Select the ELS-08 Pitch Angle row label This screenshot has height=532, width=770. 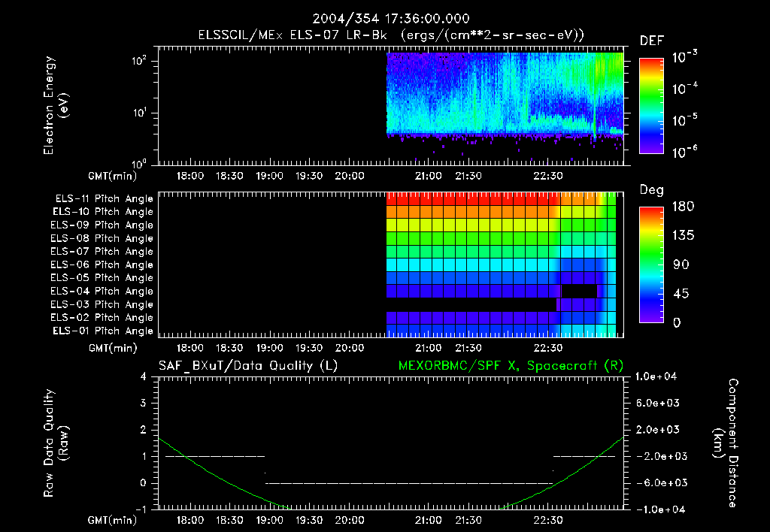pyautogui.click(x=102, y=238)
